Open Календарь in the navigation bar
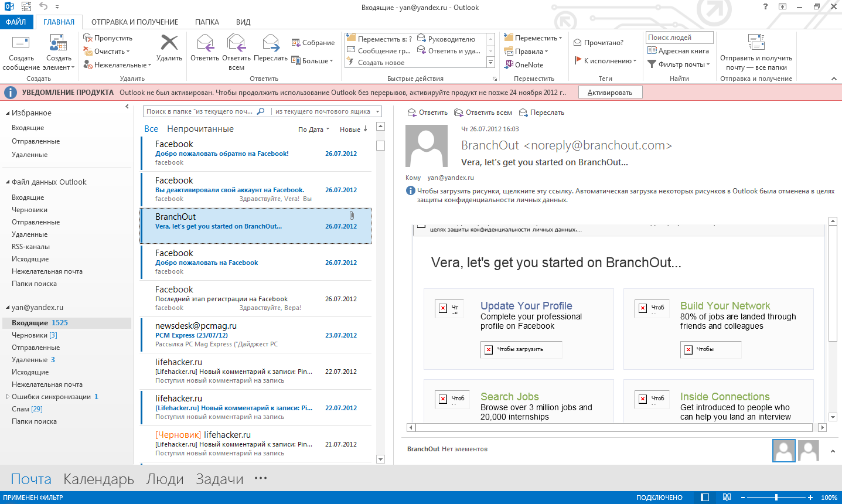The image size is (842, 504). click(x=98, y=479)
